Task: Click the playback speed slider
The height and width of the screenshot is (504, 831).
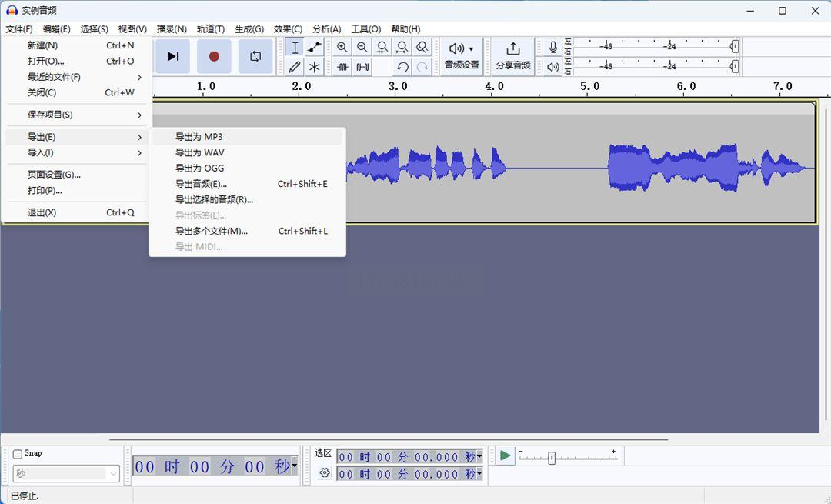Action: point(552,458)
